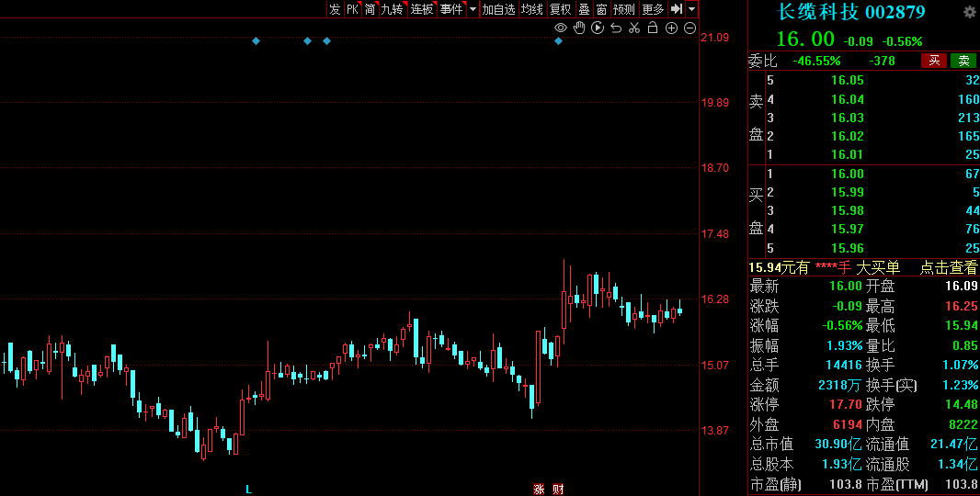Click the third blue diamond event marker

point(327,41)
